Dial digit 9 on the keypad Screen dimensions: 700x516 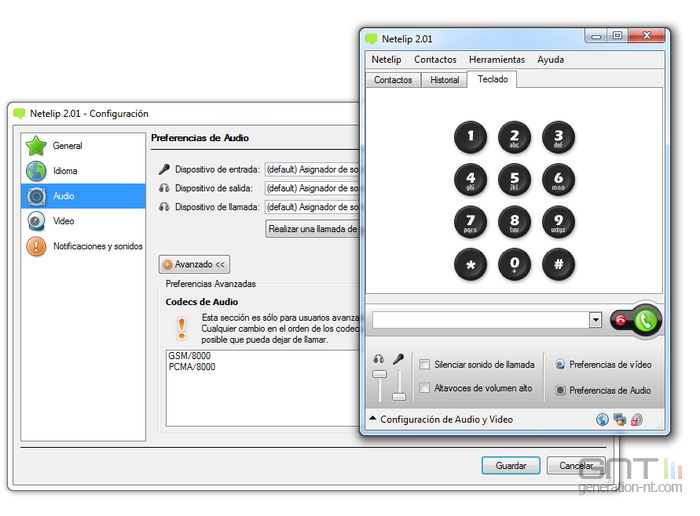pyautogui.click(x=558, y=222)
